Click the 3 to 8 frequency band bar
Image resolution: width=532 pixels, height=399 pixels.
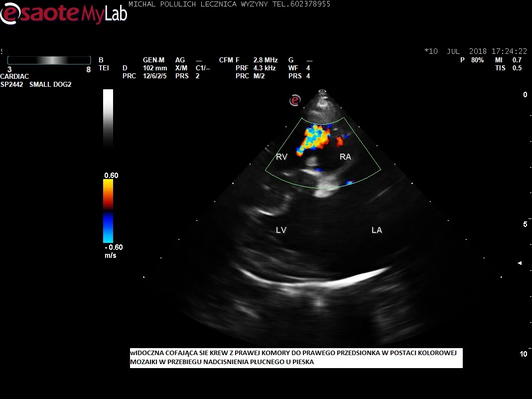[49, 60]
